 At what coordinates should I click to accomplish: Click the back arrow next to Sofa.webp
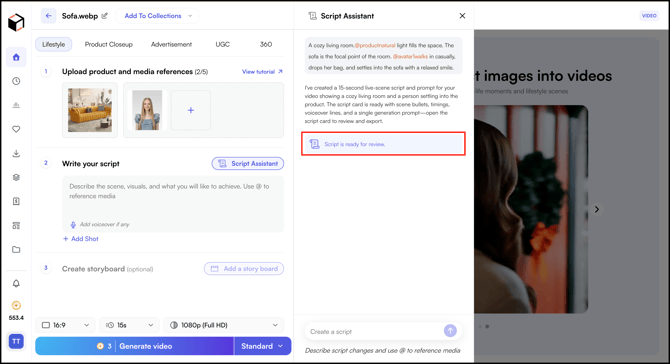coord(49,16)
